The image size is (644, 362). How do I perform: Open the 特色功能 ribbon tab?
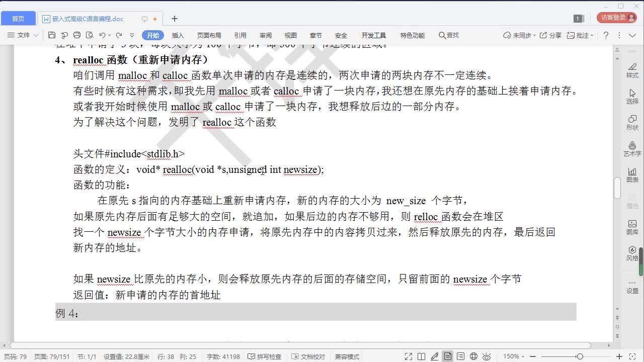413,35
